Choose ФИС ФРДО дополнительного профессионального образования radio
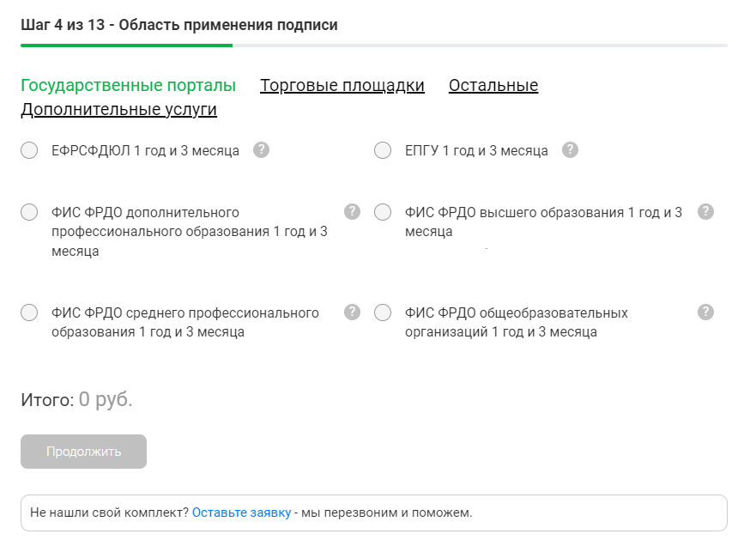Image resolution: width=756 pixels, height=546 pixels. [30, 212]
